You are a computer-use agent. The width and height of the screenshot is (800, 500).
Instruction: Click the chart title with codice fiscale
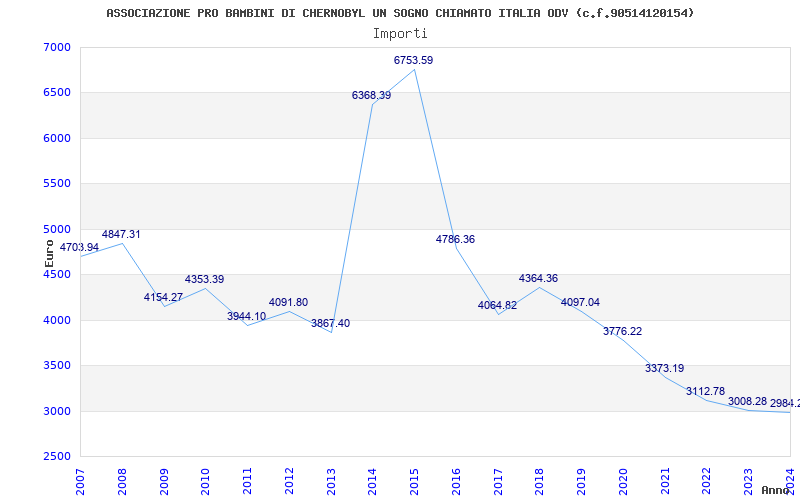pyautogui.click(x=400, y=13)
